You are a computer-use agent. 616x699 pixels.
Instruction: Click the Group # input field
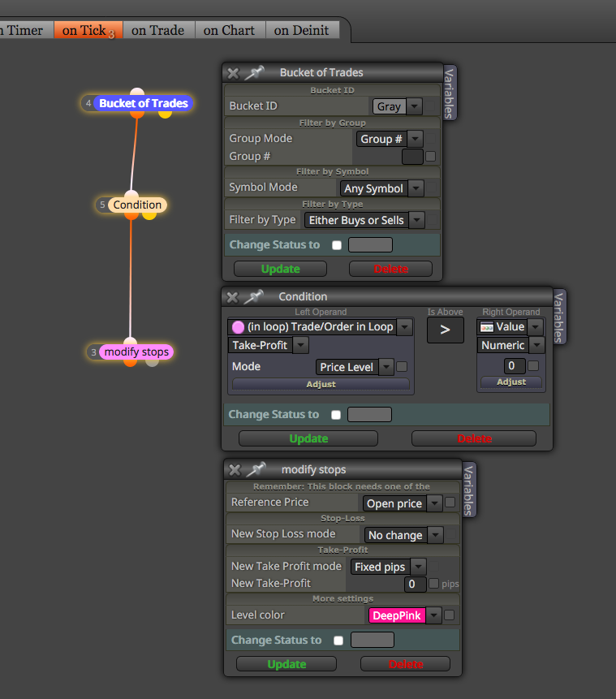point(413,157)
